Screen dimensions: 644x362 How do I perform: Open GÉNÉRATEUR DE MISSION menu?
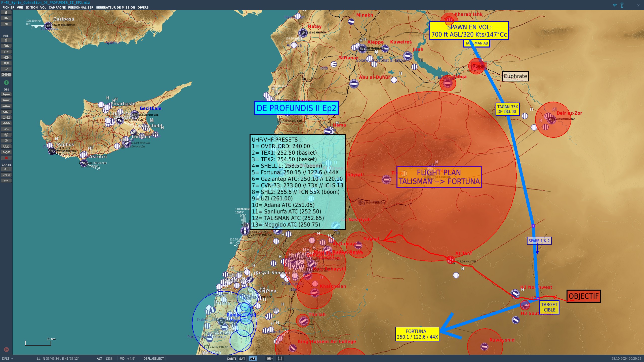click(x=115, y=8)
